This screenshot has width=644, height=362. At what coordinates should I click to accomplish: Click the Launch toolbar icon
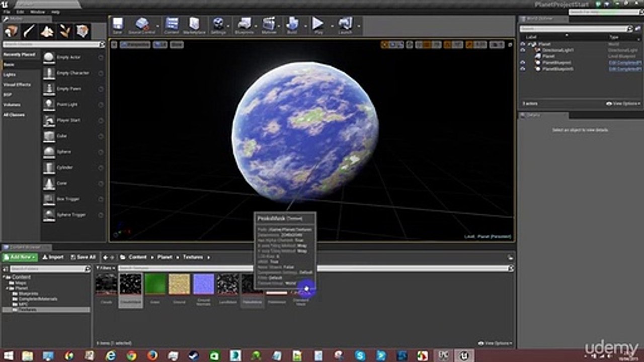(x=345, y=25)
